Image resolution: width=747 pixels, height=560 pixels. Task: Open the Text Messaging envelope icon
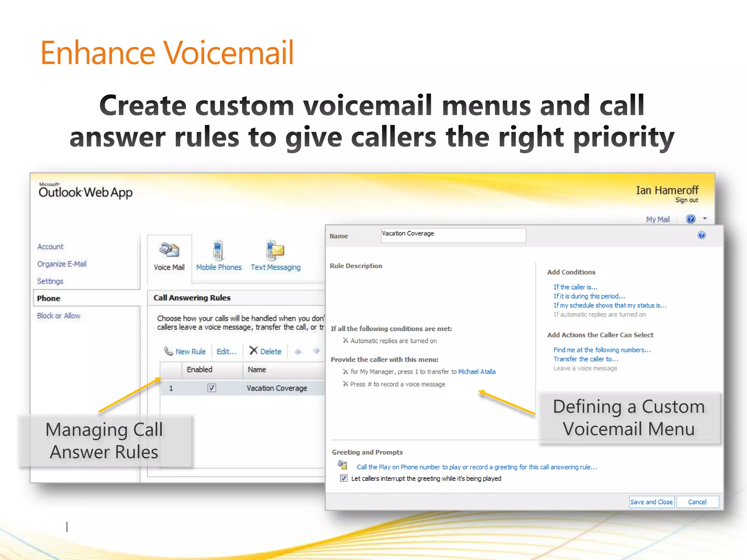click(x=275, y=250)
